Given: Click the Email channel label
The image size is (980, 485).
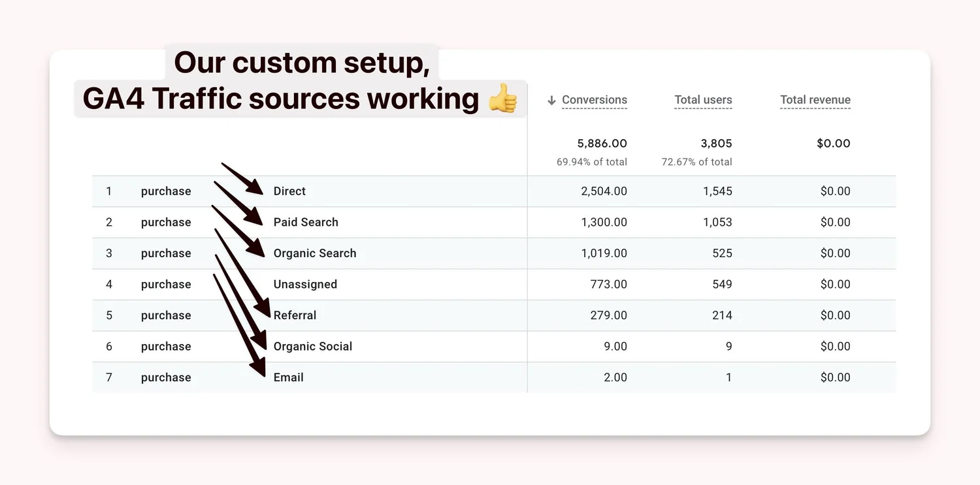Looking at the screenshot, I should pyautogui.click(x=288, y=377).
